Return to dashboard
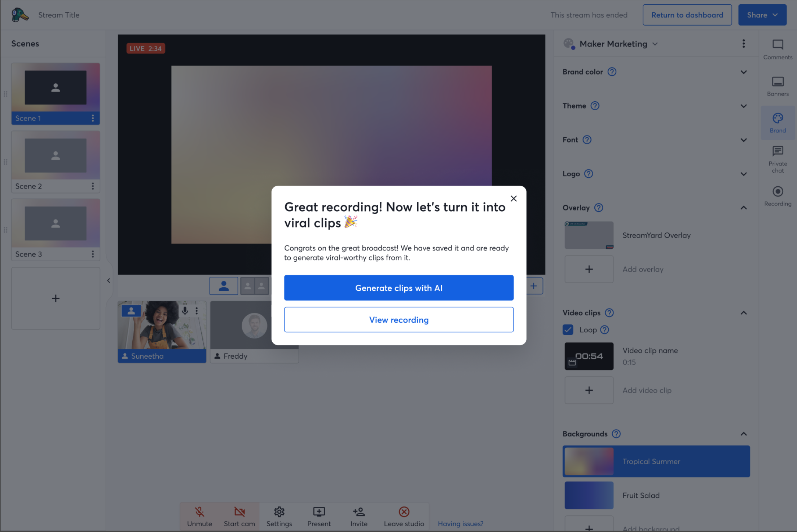Viewport: 797px width, 532px height. coord(687,15)
